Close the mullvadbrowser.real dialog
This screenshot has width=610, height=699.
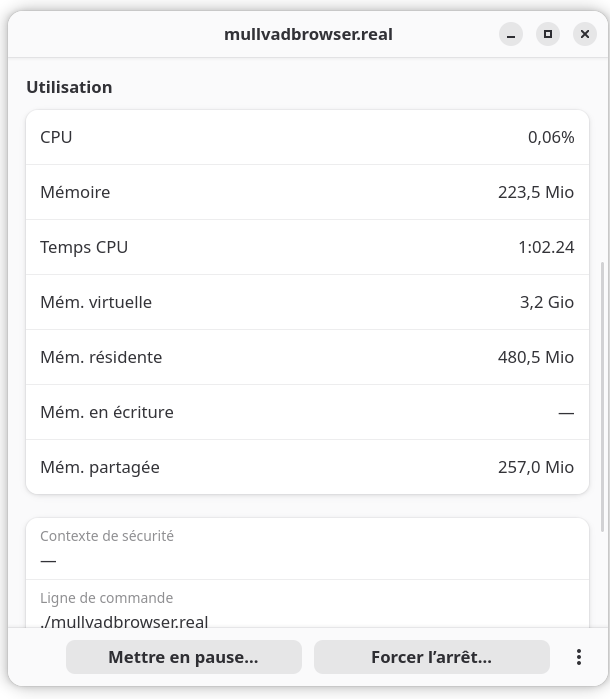point(585,34)
